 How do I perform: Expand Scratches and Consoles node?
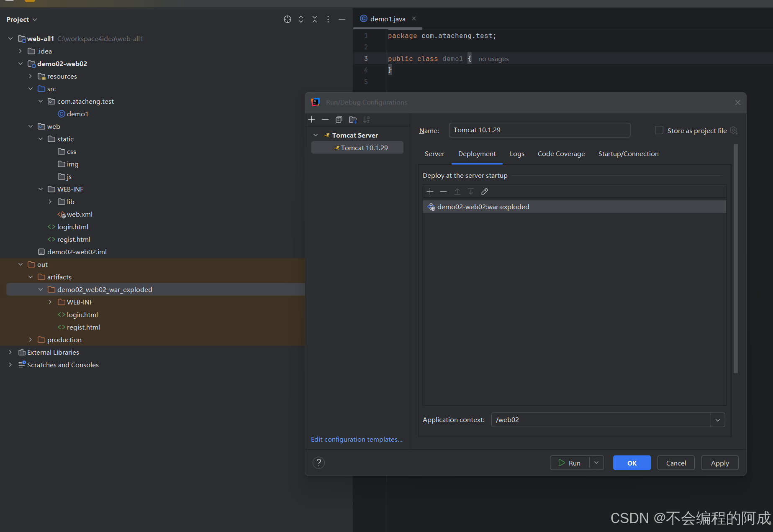10,365
